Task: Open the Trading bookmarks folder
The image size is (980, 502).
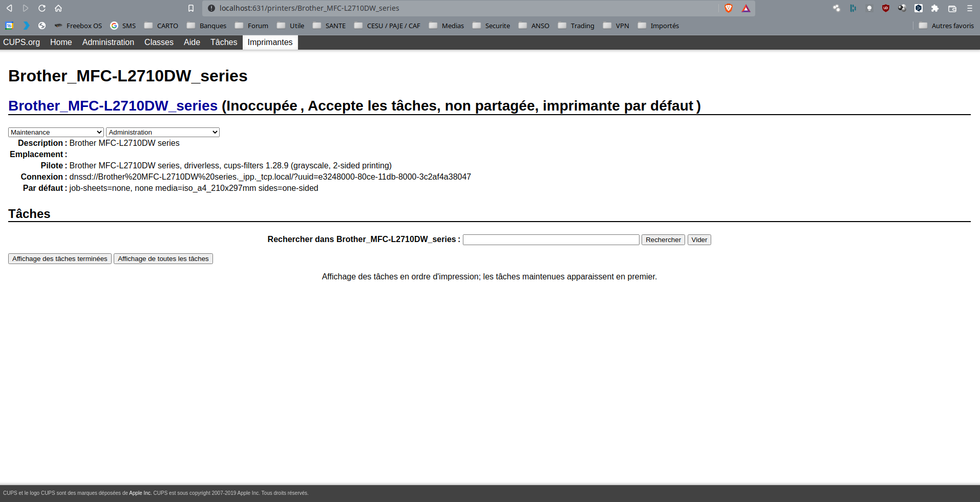Action: coord(576,26)
